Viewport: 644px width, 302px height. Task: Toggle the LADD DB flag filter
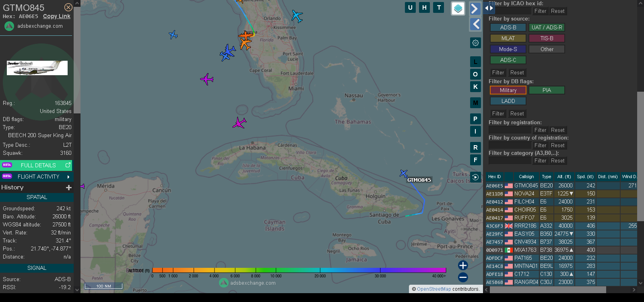[508, 101]
